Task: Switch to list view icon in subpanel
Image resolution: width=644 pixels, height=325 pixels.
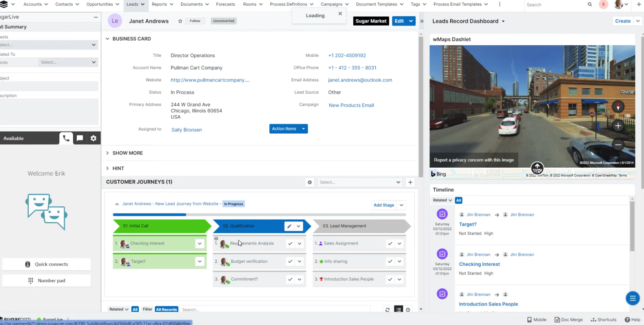Action: click(x=398, y=309)
